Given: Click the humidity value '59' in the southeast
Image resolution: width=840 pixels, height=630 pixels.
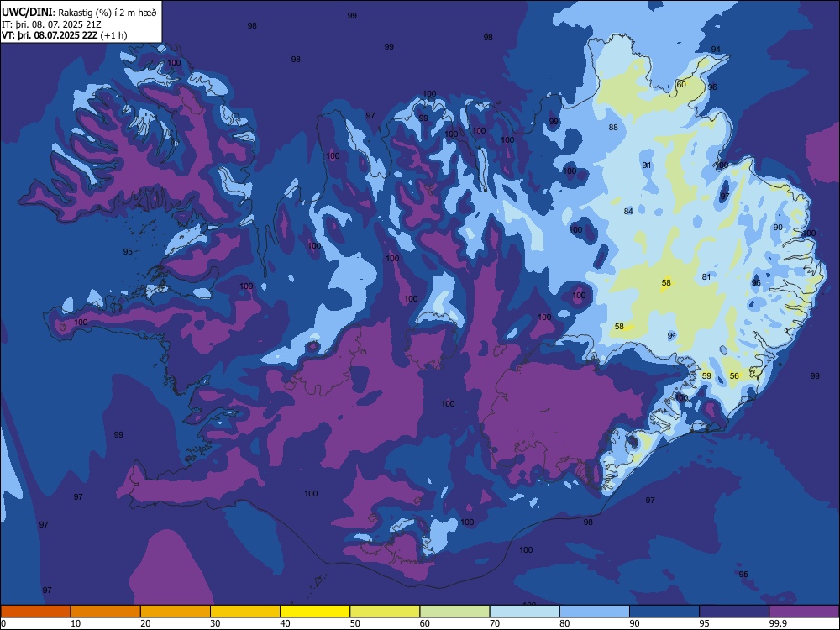Looking at the screenshot, I should click(706, 376).
